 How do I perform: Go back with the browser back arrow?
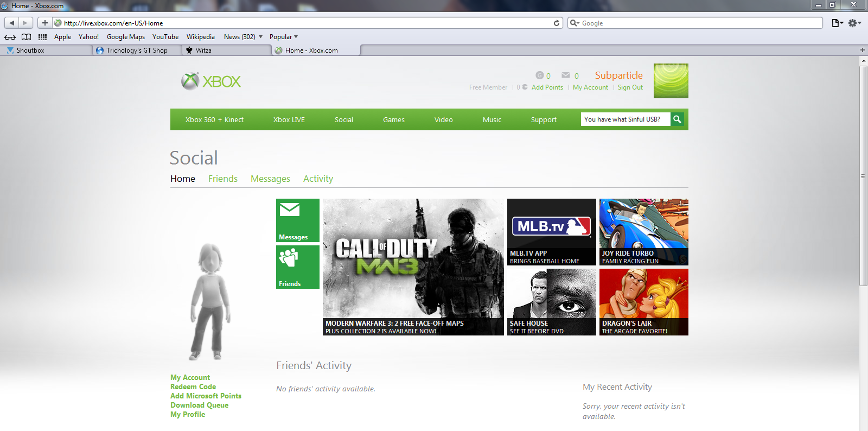pyautogui.click(x=12, y=23)
